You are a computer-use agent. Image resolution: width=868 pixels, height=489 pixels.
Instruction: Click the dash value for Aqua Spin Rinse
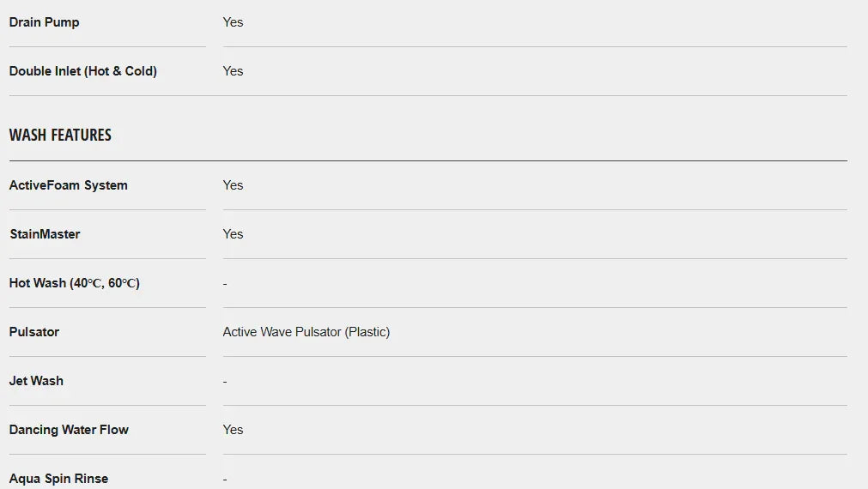pyautogui.click(x=225, y=480)
